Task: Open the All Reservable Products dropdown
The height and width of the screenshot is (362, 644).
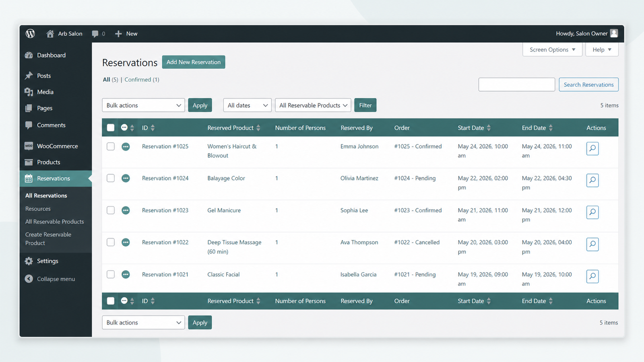Action: pyautogui.click(x=313, y=105)
